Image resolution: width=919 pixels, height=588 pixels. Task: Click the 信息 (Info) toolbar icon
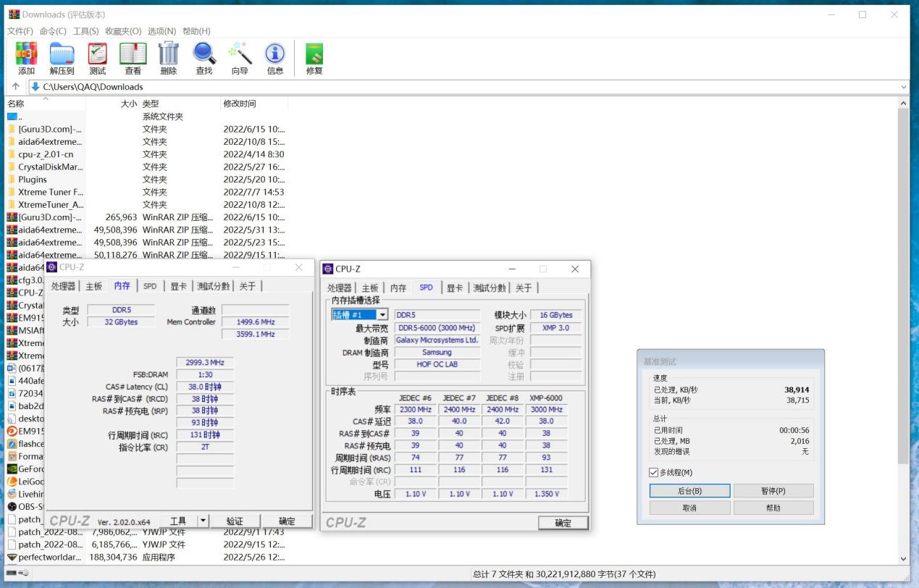pyautogui.click(x=275, y=55)
